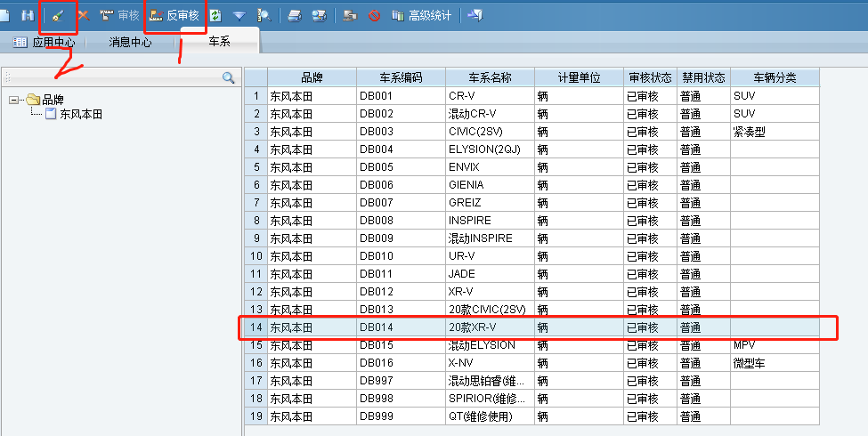
Task: Click the magnifier find icon in toolbar
Action: (264, 15)
